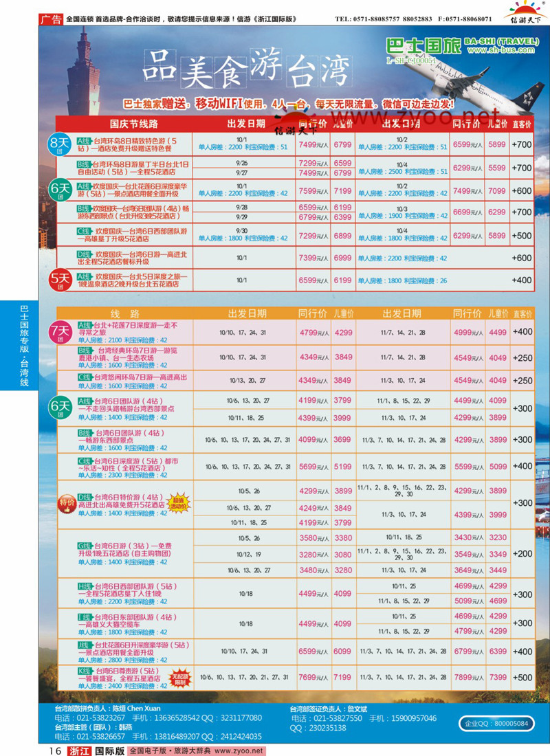Select route 台湾6日深度游（5钻）都市

pyautogui.click(x=128, y=465)
